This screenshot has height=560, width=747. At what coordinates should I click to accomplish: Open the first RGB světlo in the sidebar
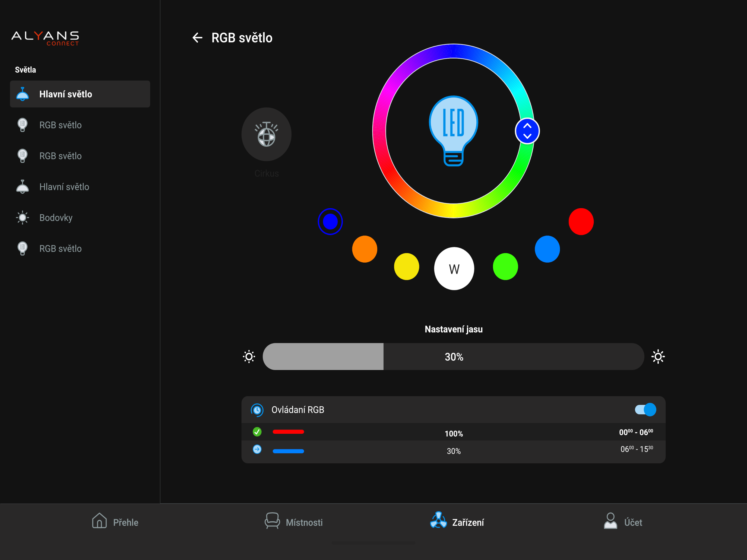(x=80, y=125)
